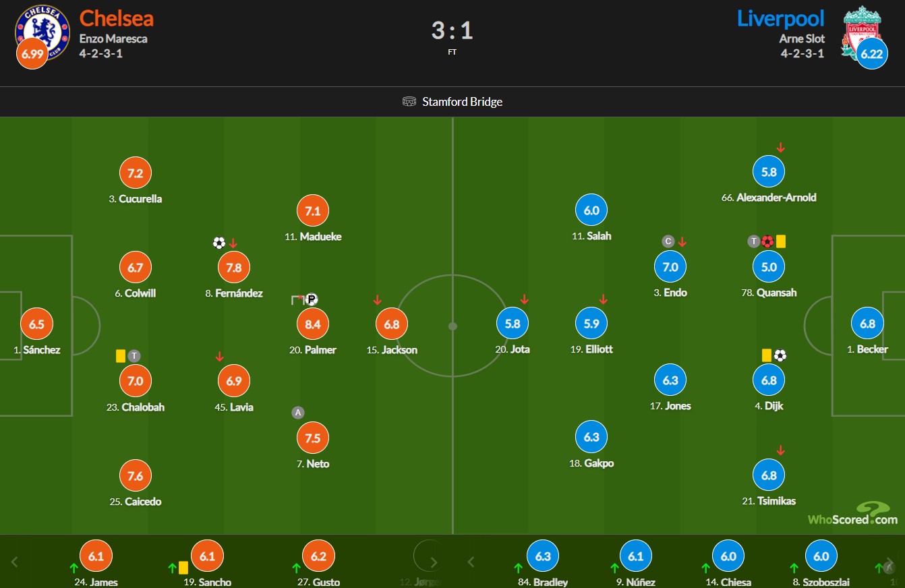Click the Liverpool club crest

tap(860, 31)
